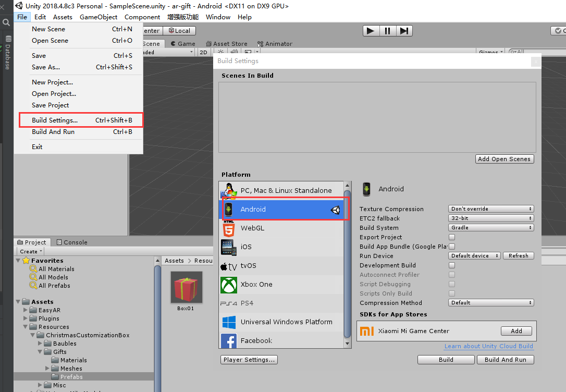Collapse the Favorites tree node
This screenshot has height=392, width=566.
tap(18, 260)
